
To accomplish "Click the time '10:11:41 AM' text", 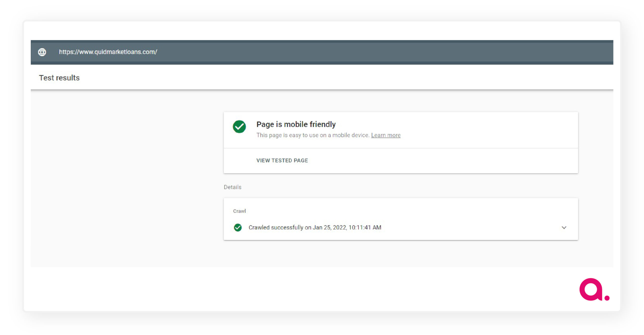I will [x=365, y=227].
